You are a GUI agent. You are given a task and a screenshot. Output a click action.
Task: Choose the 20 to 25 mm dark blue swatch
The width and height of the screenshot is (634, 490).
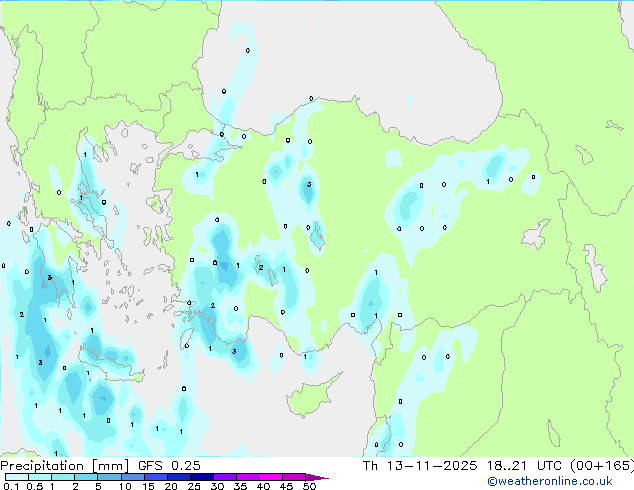(178, 477)
